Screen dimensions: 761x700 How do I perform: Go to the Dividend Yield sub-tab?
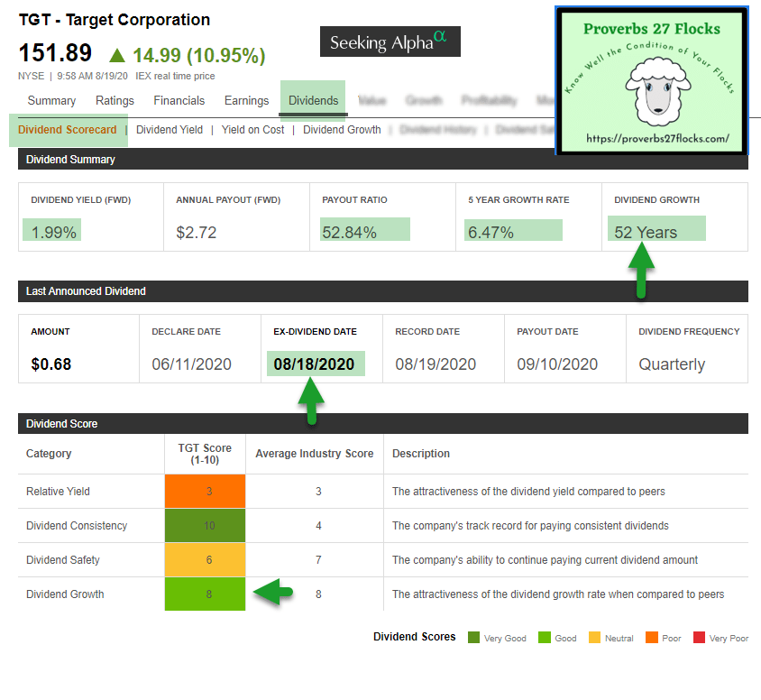pos(170,130)
